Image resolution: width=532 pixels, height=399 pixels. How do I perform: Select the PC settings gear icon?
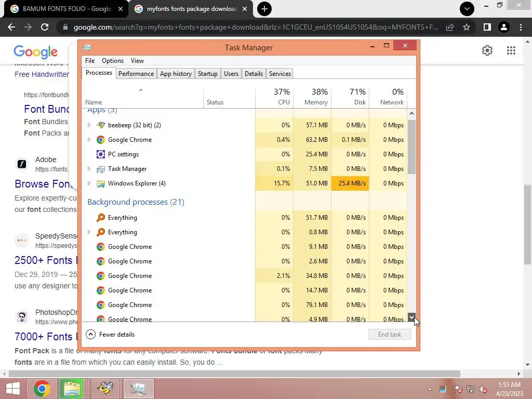pyautogui.click(x=100, y=154)
